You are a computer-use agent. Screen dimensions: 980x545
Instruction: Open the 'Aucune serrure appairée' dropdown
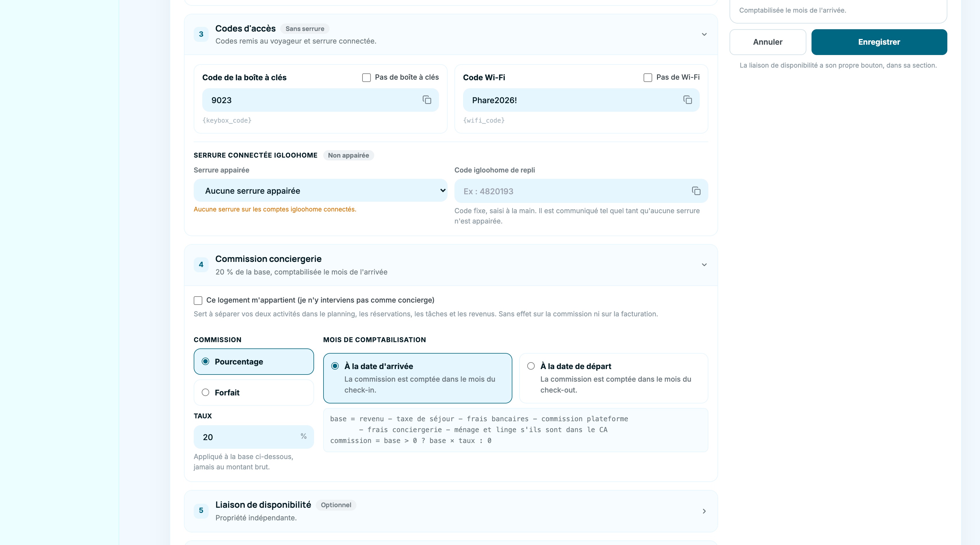click(x=320, y=191)
